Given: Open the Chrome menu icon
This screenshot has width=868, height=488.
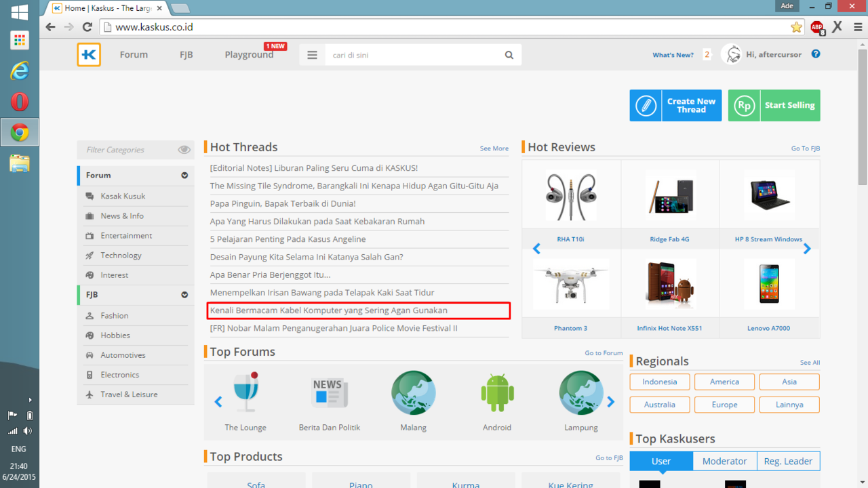Looking at the screenshot, I should point(857,27).
